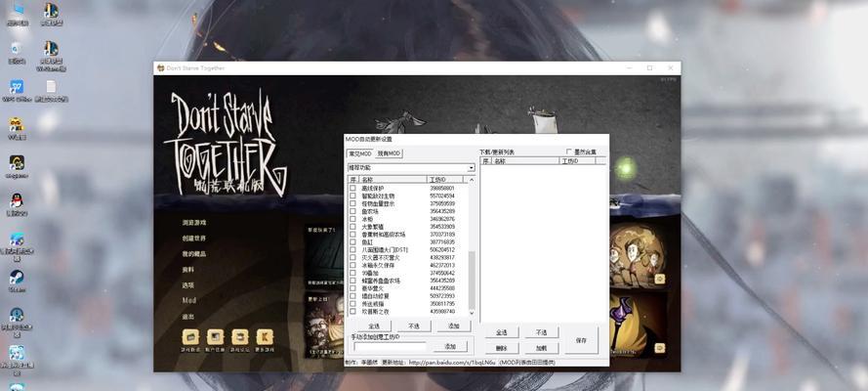Switch to the 现有MOD tab

tap(390, 153)
